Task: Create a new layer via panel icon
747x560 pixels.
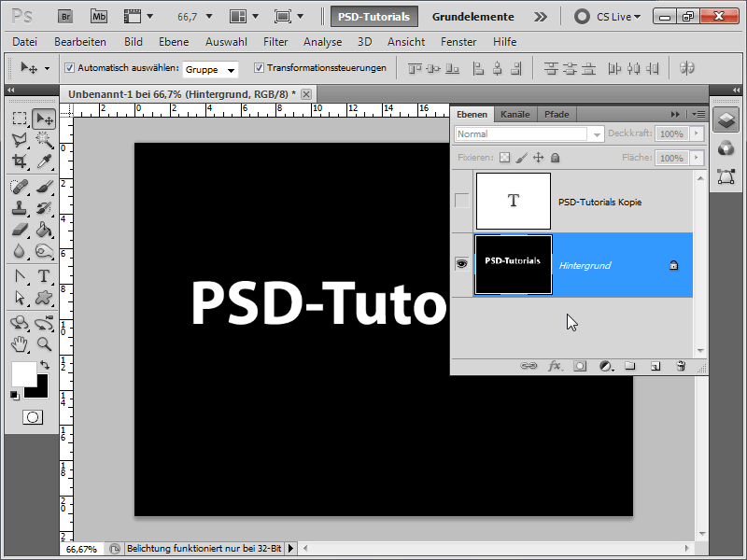Action: click(x=655, y=366)
